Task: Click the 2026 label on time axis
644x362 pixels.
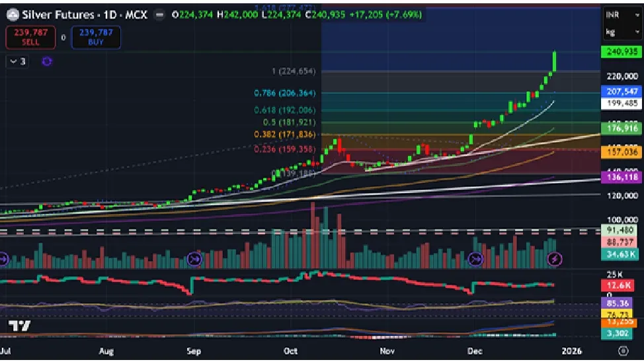Action: (x=572, y=351)
